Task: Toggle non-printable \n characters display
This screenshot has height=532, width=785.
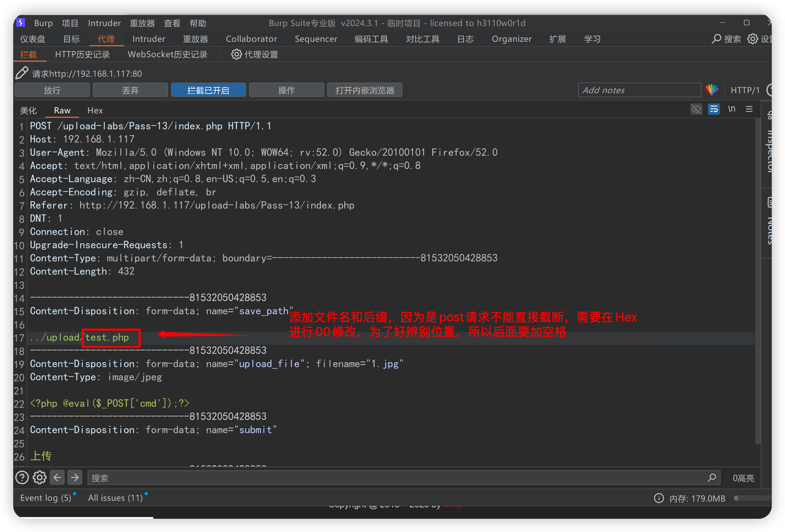Action: click(732, 109)
